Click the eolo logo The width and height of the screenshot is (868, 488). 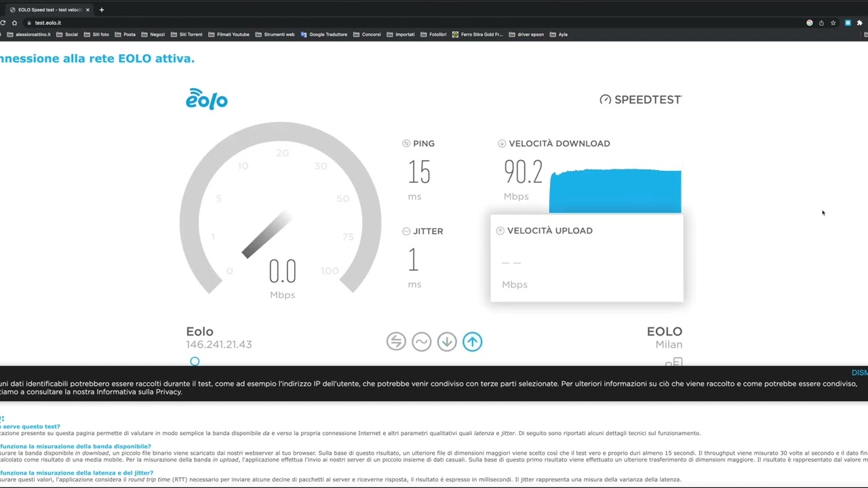[x=207, y=99]
